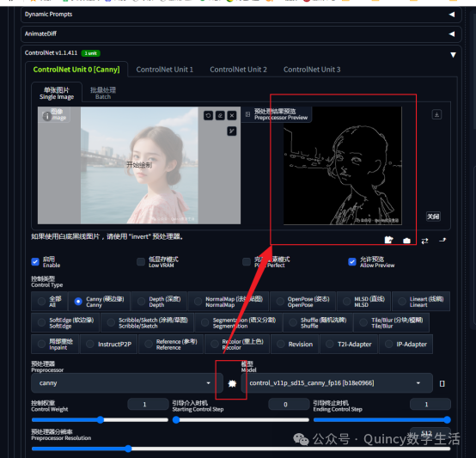Select the Lineart control type
The image size is (476, 458).
421,302
